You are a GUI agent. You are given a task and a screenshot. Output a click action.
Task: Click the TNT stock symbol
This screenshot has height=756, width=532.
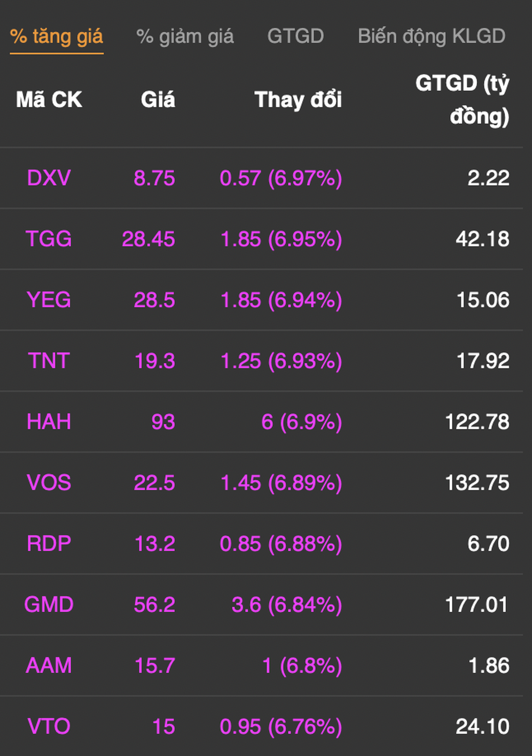tap(49, 361)
